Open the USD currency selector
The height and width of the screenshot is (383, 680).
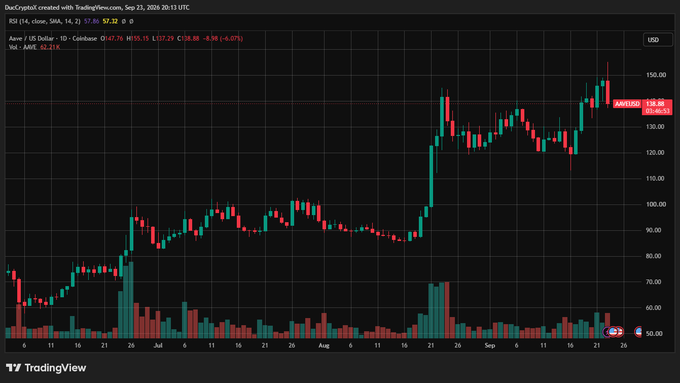click(x=657, y=39)
